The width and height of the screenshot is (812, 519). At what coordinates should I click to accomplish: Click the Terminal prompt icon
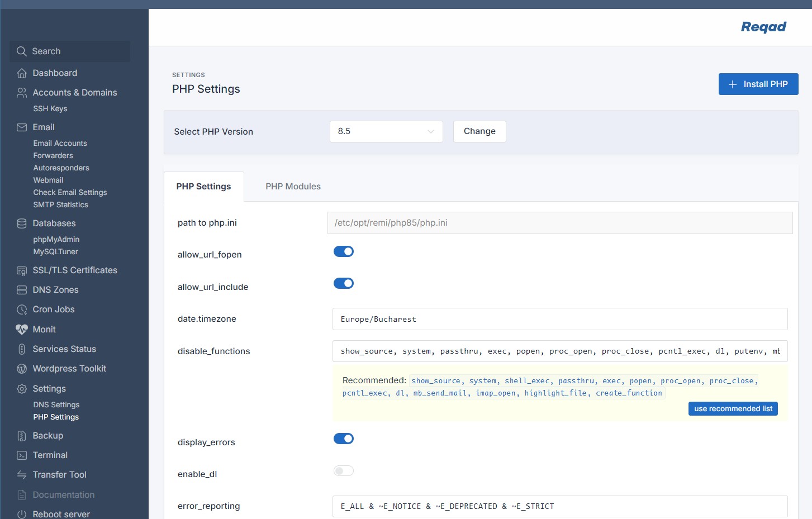tap(22, 455)
